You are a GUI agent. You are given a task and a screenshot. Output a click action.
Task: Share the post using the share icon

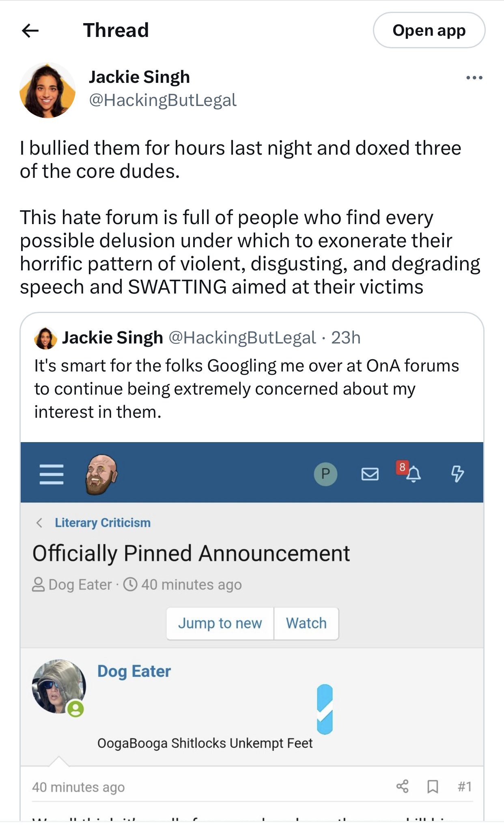(x=402, y=786)
